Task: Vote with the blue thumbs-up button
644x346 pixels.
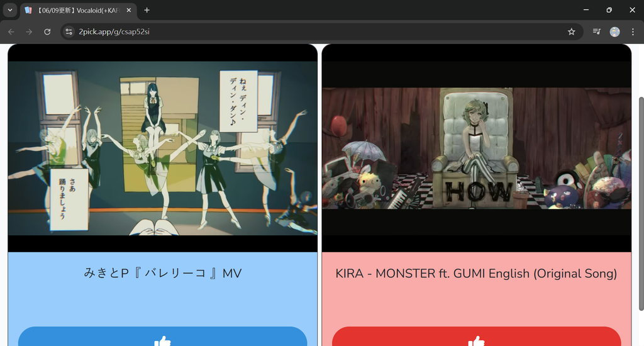Action: click(x=163, y=336)
